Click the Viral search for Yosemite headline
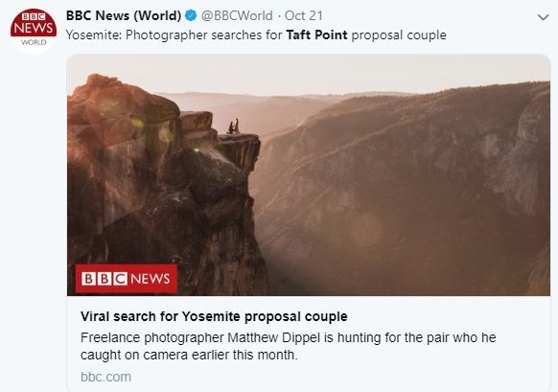 tap(214, 316)
